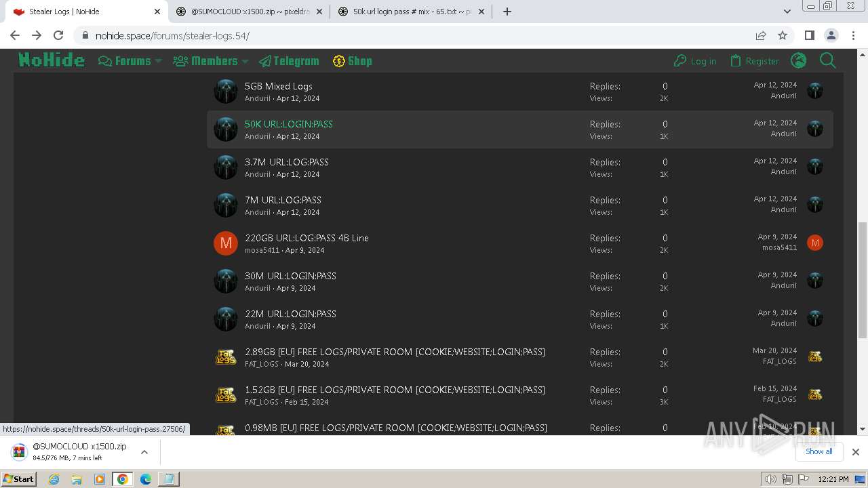The height and width of the screenshot is (488, 868).
Task: Switch to 50k url login pass tab
Action: click(411, 12)
